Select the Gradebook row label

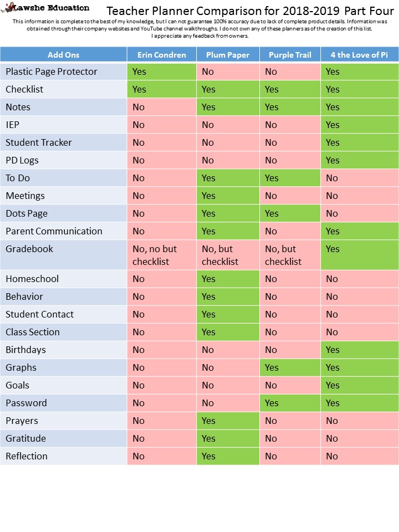[29, 249]
